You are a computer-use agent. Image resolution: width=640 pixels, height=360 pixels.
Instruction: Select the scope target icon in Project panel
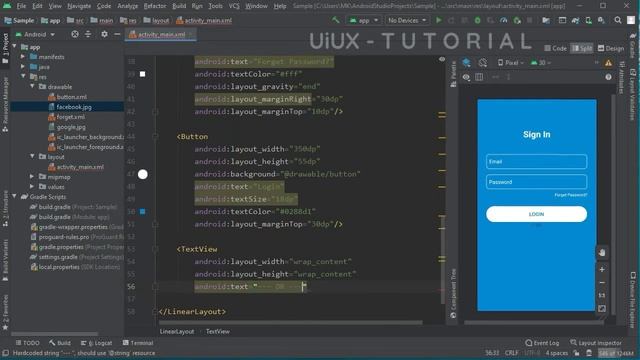tap(75, 34)
